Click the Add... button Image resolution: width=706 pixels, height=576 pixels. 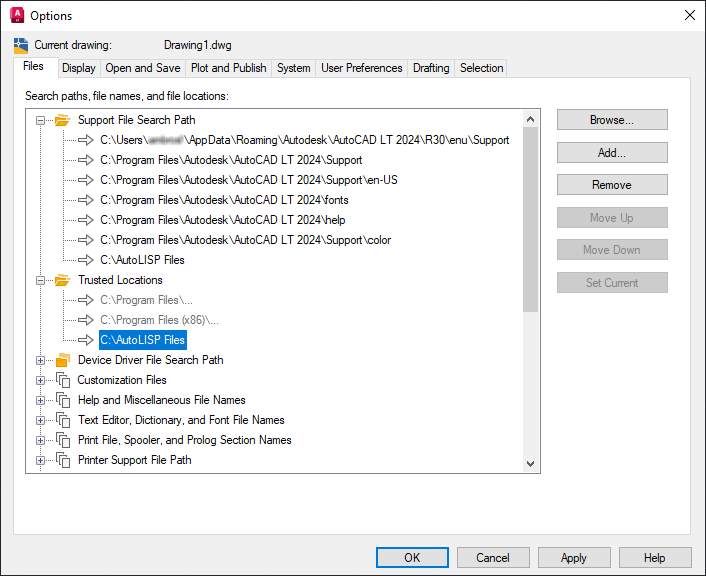point(612,153)
